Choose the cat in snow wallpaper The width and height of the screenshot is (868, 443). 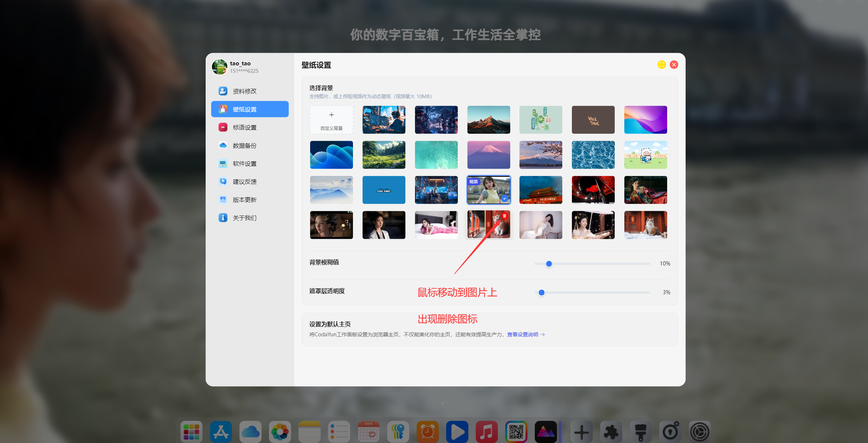(x=646, y=225)
